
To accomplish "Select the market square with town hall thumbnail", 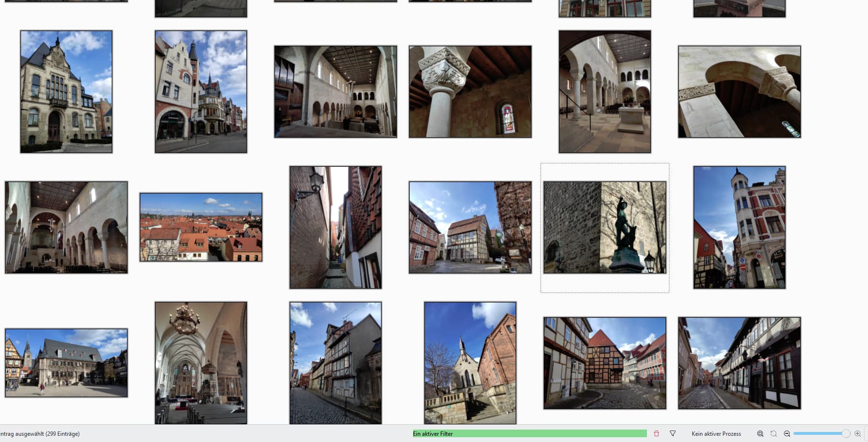I will point(66,363).
